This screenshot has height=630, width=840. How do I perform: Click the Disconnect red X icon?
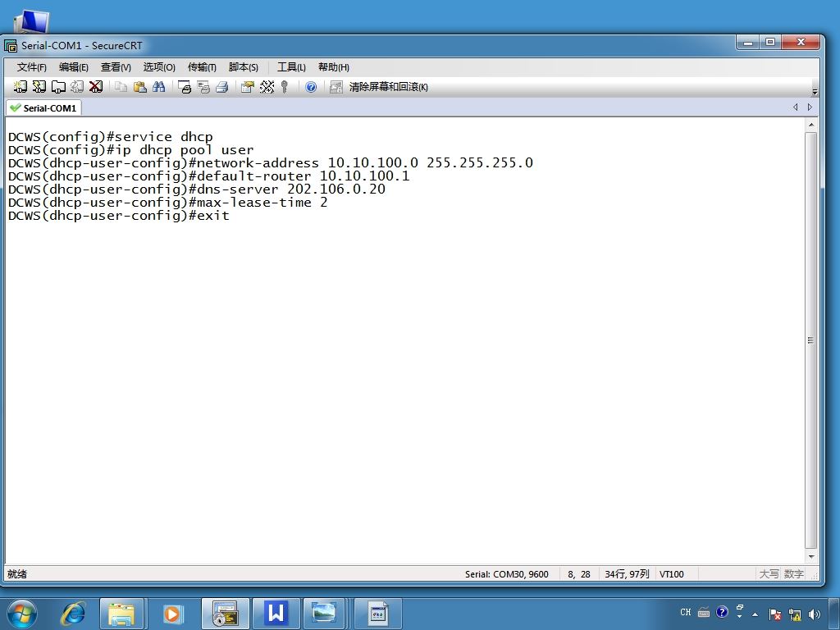[96, 87]
